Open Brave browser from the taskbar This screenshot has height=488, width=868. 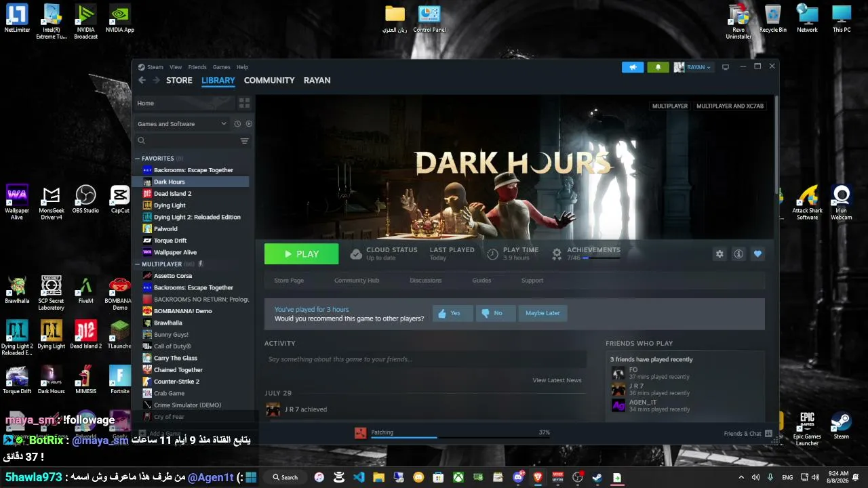(x=538, y=477)
